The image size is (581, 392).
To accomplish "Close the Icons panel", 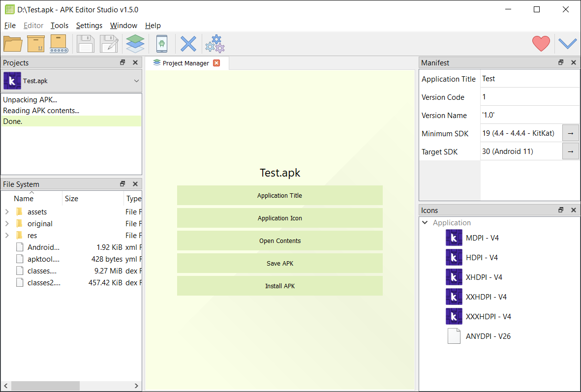I will 574,210.
